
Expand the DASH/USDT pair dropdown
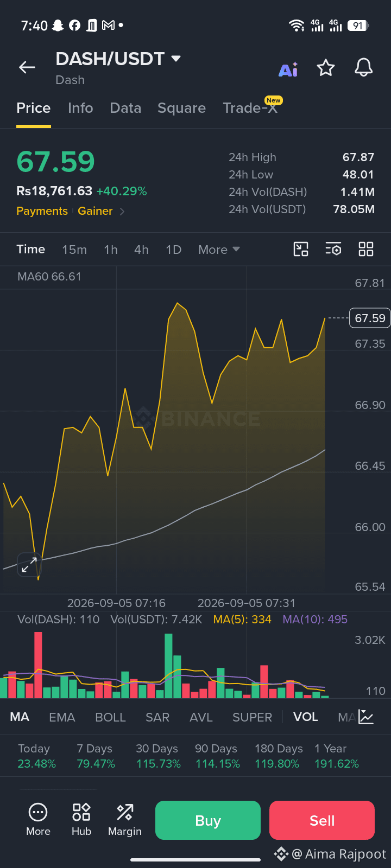coord(176,59)
